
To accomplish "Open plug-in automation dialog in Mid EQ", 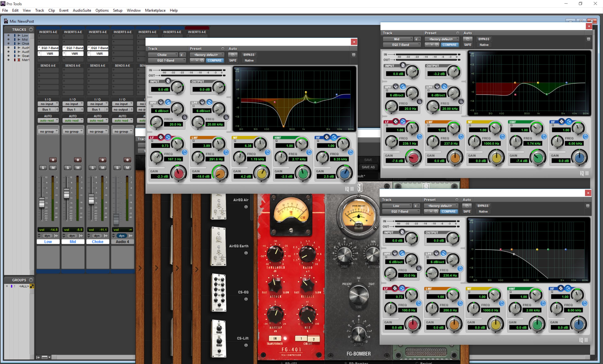I will click(x=468, y=39).
